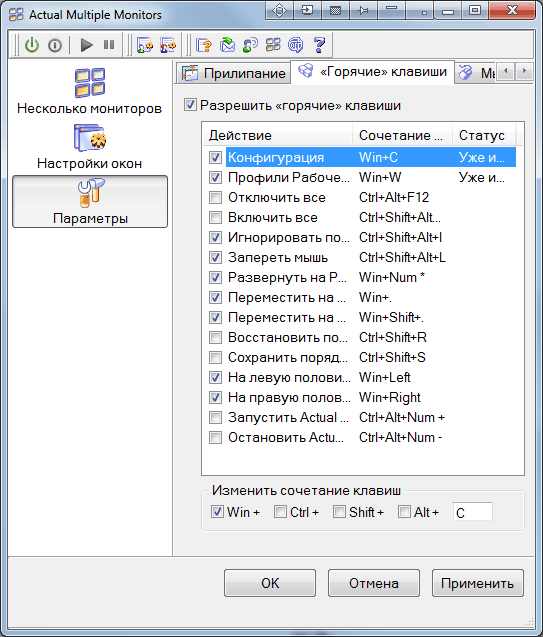The image size is (543, 637).
Task: Toggle Разрешить «горячие» клавиши checkbox
Action: click(x=190, y=105)
